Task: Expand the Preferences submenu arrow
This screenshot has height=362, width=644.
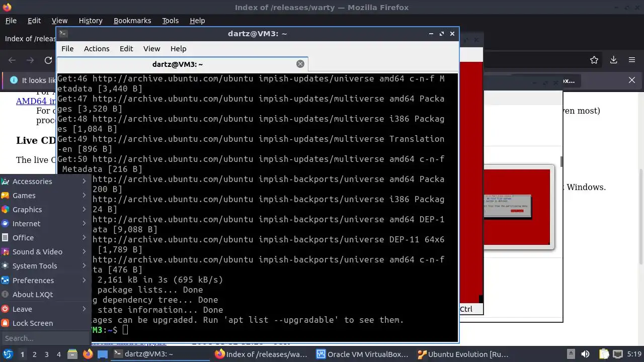Action: click(x=84, y=280)
